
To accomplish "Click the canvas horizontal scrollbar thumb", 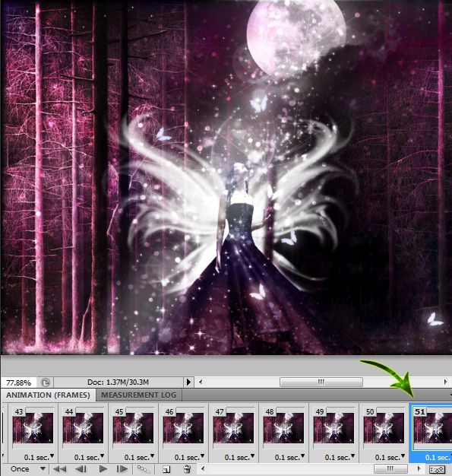I will (321, 382).
